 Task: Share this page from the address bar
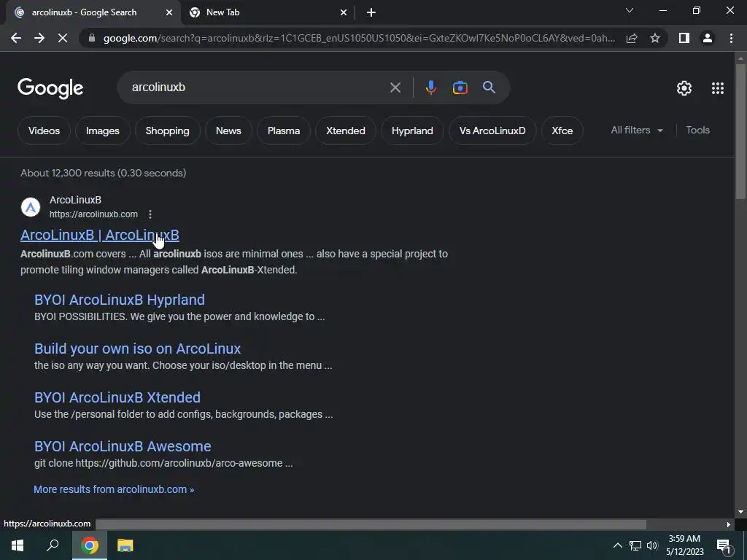pos(632,38)
